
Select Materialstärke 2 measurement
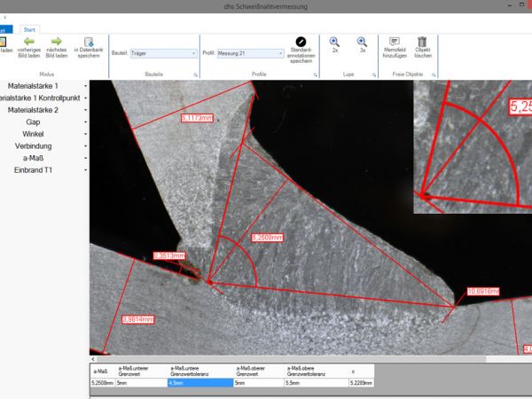click(33, 110)
